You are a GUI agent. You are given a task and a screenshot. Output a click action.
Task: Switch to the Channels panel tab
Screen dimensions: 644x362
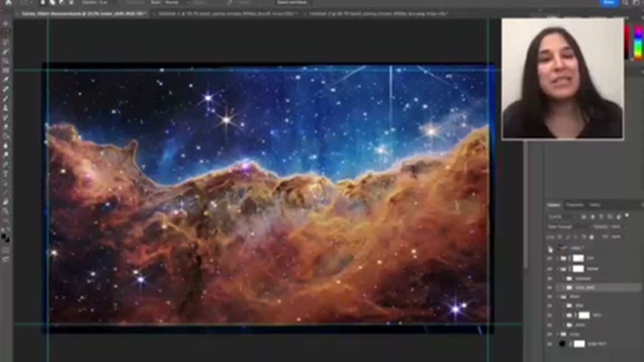pyautogui.click(x=575, y=205)
